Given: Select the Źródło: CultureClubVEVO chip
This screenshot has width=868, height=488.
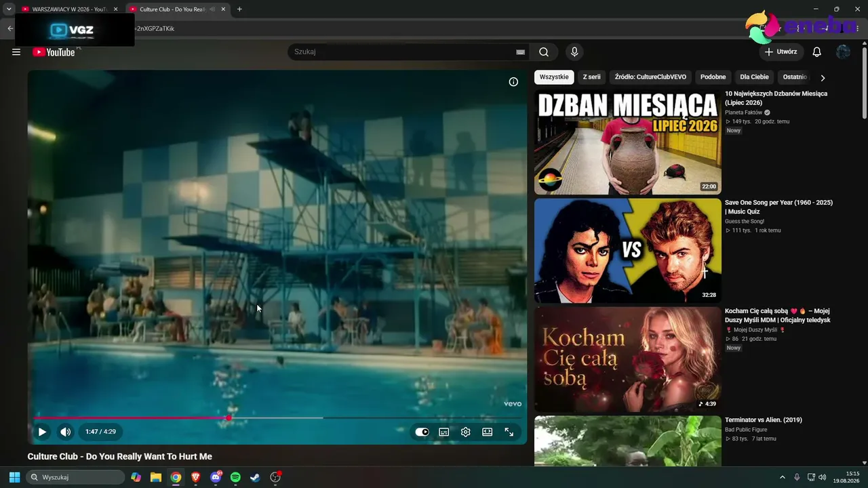Looking at the screenshot, I should [650, 77].
